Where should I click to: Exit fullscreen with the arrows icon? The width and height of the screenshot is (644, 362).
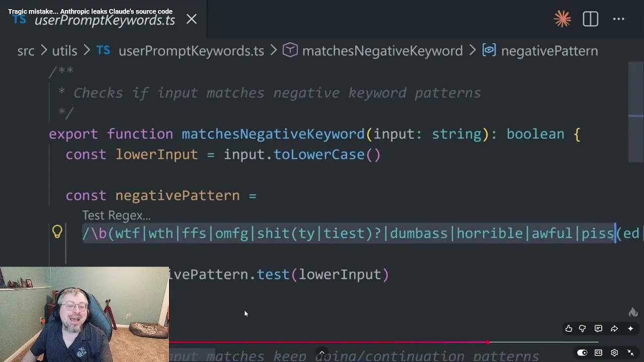point(630,352)
